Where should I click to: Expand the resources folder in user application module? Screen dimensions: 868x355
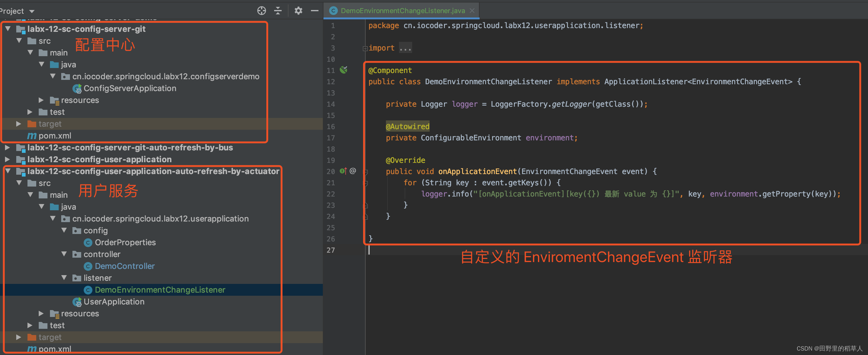click(x=41, y=314)
